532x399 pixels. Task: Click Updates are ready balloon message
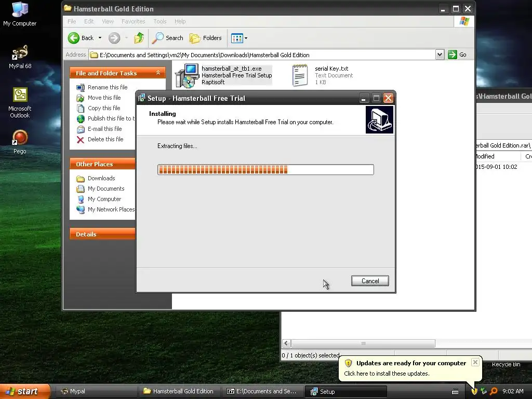pyautogui.click(x=411, y=363)
